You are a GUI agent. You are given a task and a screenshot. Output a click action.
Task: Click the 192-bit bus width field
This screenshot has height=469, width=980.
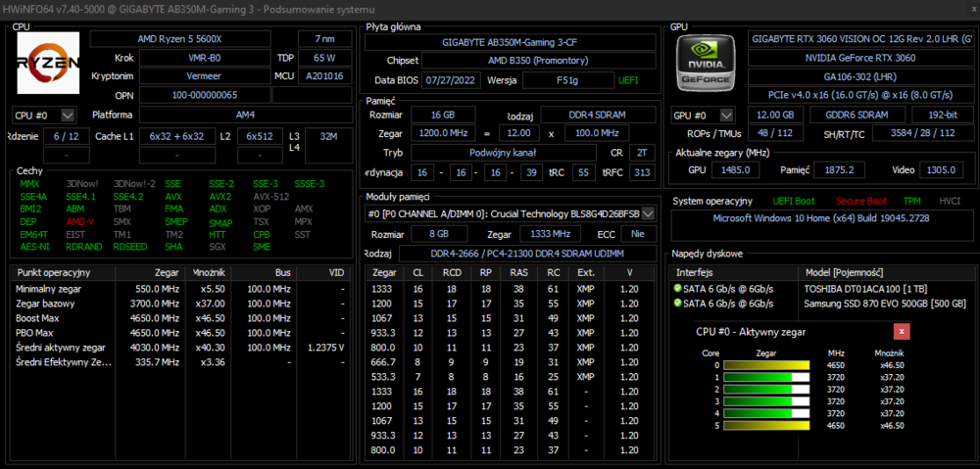click(x=941, y=115)
